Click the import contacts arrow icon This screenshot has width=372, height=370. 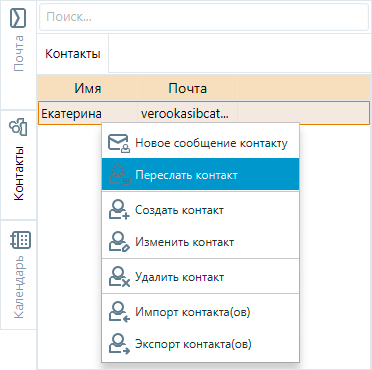point(119,312)
